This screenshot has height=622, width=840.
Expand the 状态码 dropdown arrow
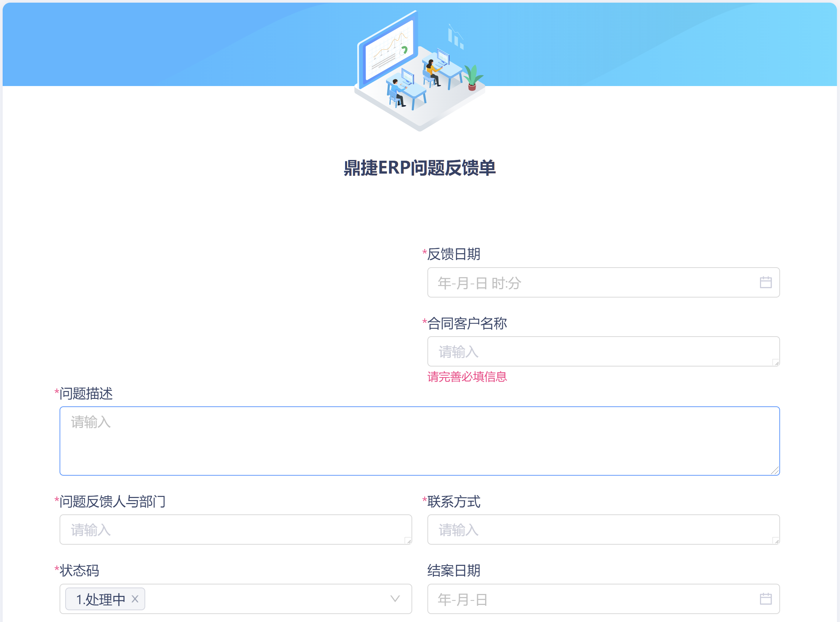[x=395, y=599]
